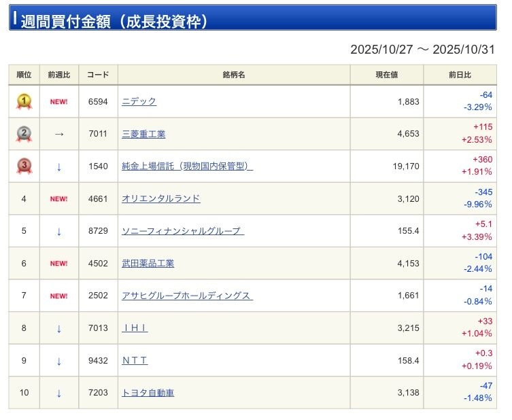Viewport: 512px width, 420px height.
Task: Click the 銘柄名 column header
Action: 234,75
